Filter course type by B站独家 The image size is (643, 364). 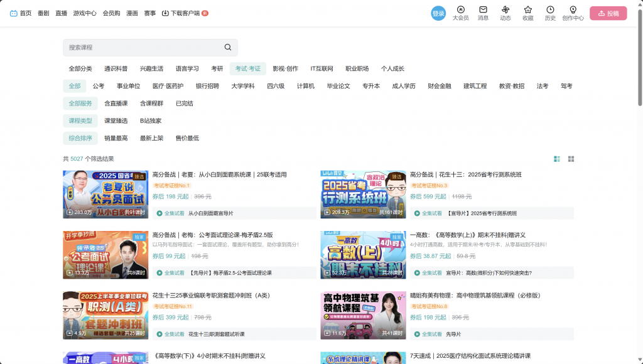[151, 120]
